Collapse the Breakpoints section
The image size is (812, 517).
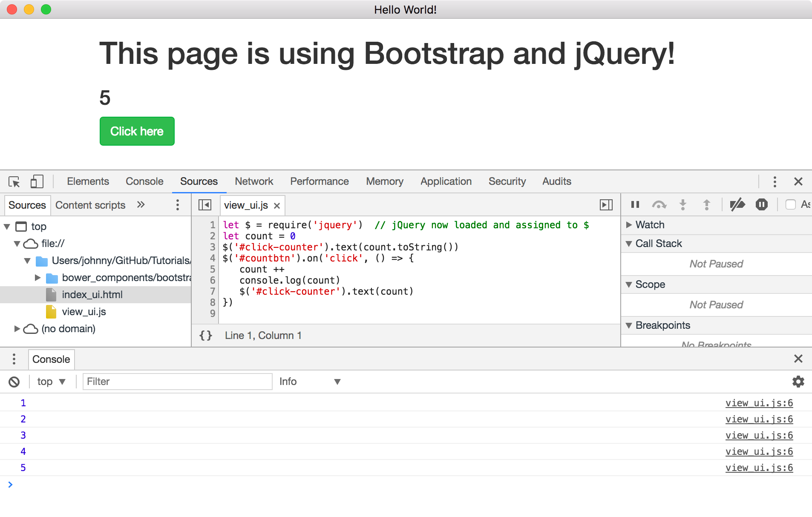point(629,325)
